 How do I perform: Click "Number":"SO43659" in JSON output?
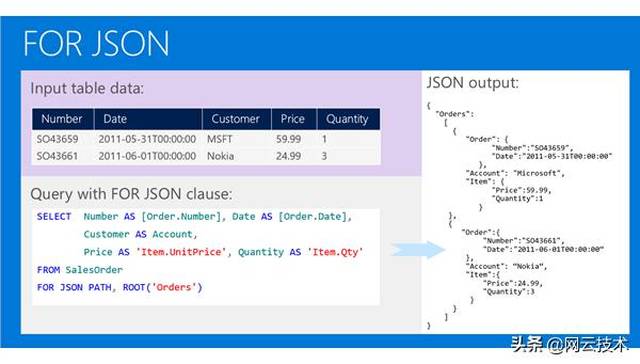tap(533, 148)
